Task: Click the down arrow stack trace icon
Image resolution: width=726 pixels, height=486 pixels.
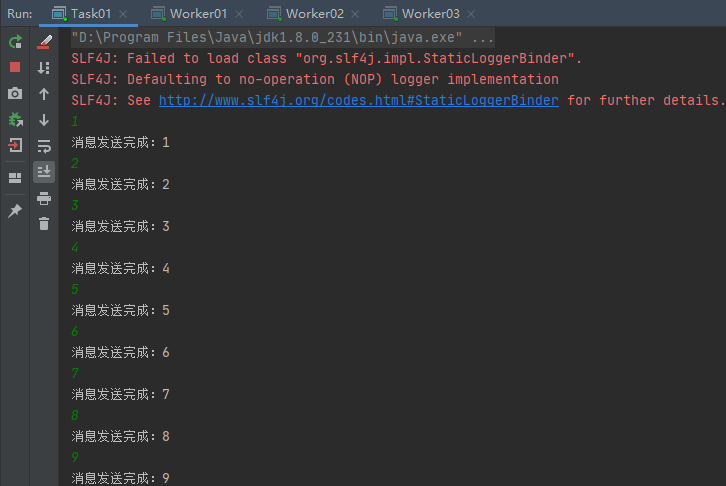Action: tap(44, 120)
